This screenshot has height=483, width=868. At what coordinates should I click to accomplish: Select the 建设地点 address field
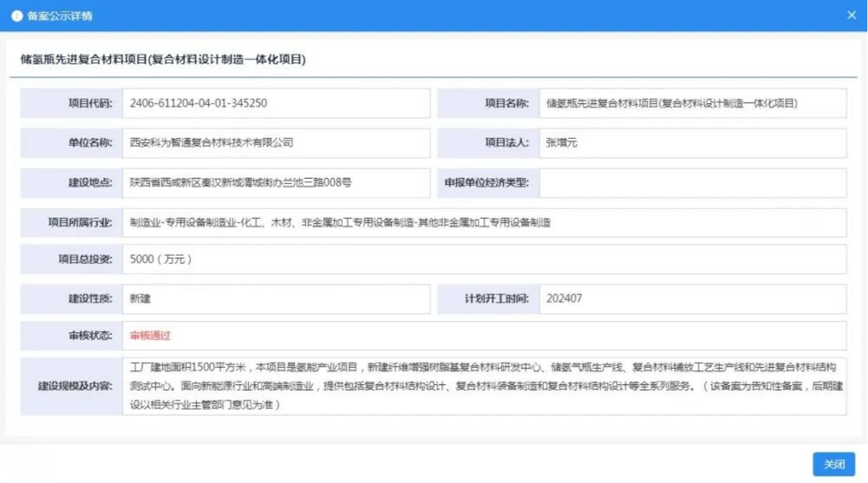[x=276, y=183]
